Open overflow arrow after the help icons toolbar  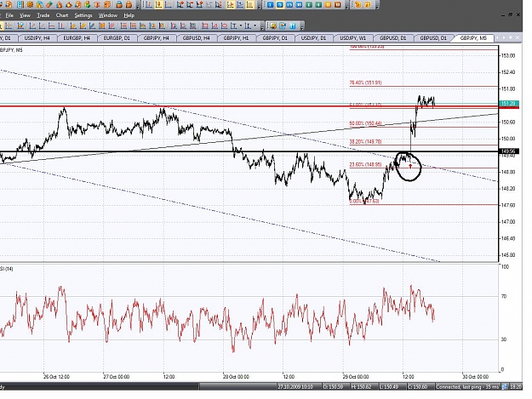[377, 7]
